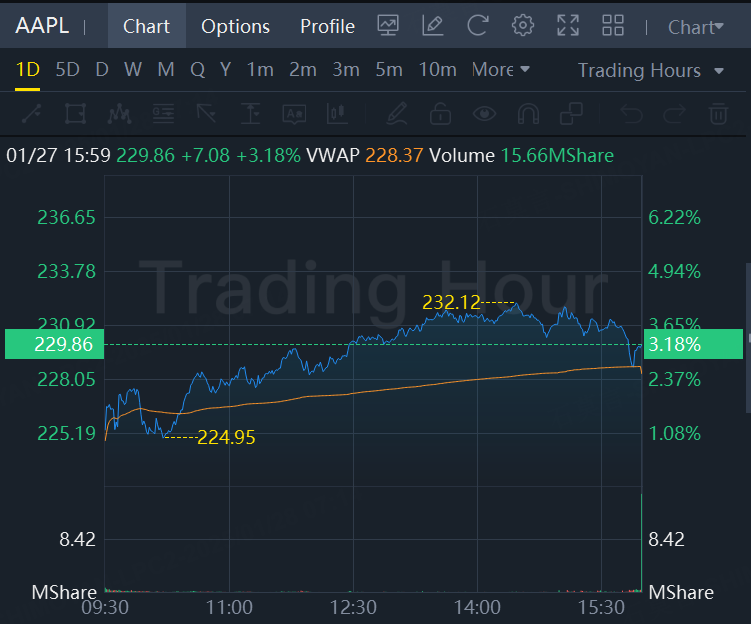Click the edit drawing pencil icon in top bar
751x624 pixels.
(x=433, y=26)
